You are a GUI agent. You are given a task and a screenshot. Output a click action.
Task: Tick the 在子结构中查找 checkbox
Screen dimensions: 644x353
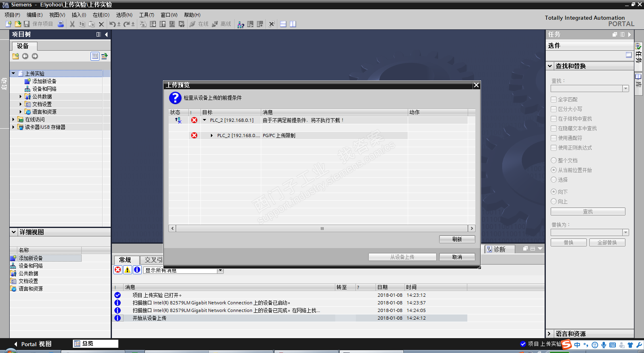(554, 119)
